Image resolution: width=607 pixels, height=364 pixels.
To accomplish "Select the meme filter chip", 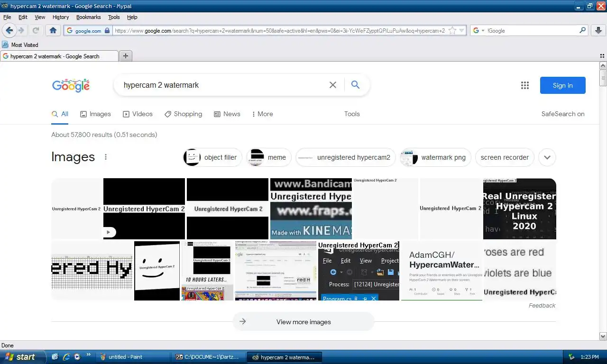I will pos(269,157).
